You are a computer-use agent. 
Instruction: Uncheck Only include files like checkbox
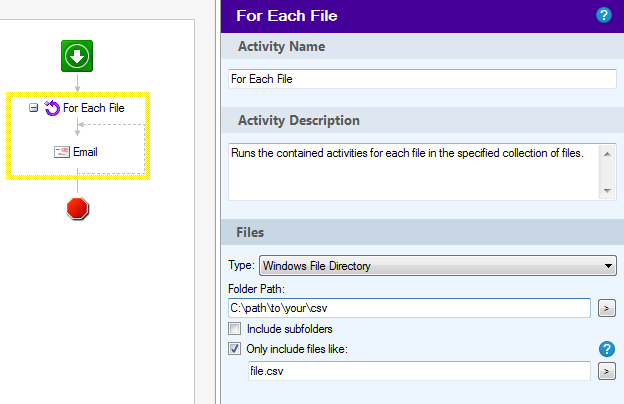click(234, 349)
